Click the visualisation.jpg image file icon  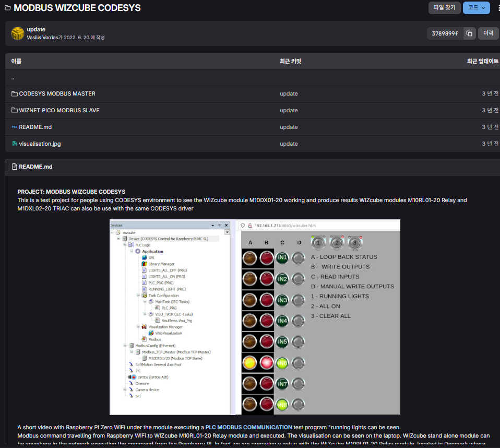pos(14,144)
